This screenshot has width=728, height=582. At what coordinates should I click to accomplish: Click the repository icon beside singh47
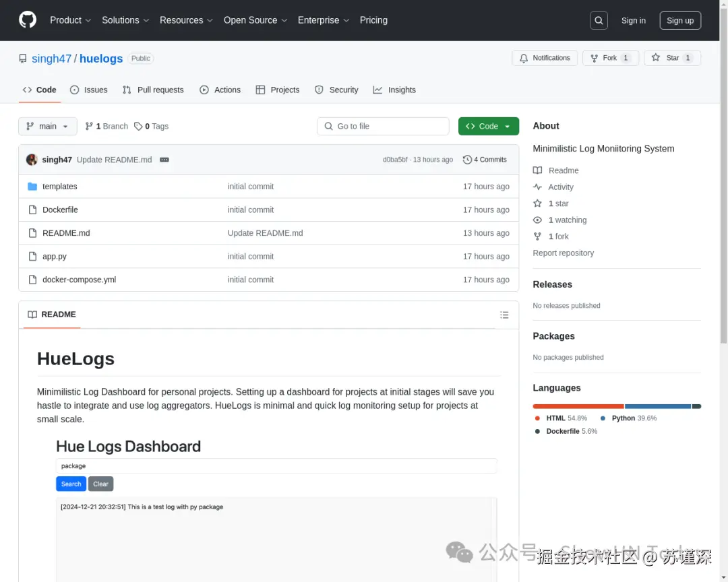(23, 59)
